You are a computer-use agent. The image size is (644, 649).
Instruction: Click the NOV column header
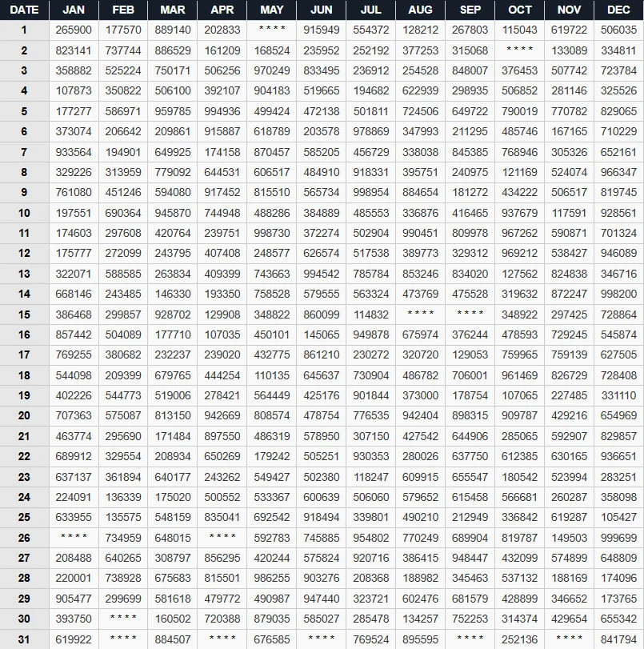click(569, 10)
